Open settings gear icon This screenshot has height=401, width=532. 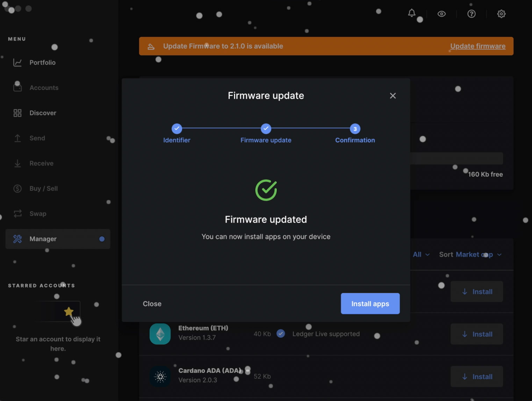501,14
